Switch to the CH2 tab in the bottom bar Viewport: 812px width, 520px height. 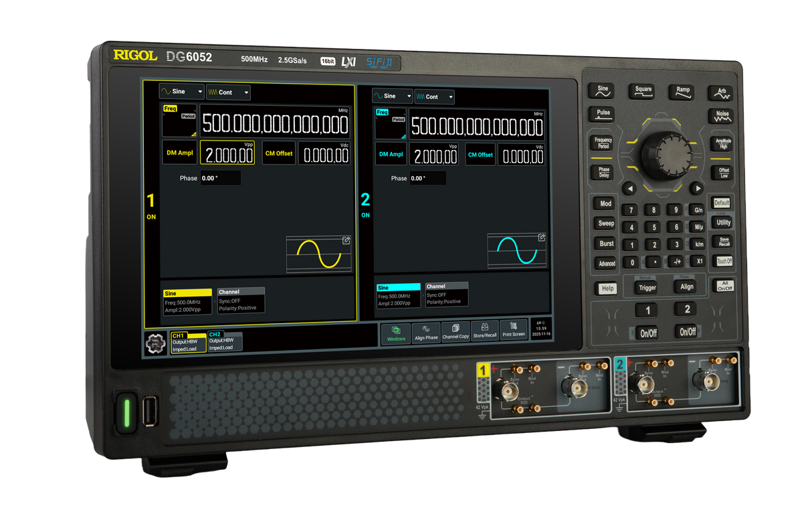(x=225, y=341)
